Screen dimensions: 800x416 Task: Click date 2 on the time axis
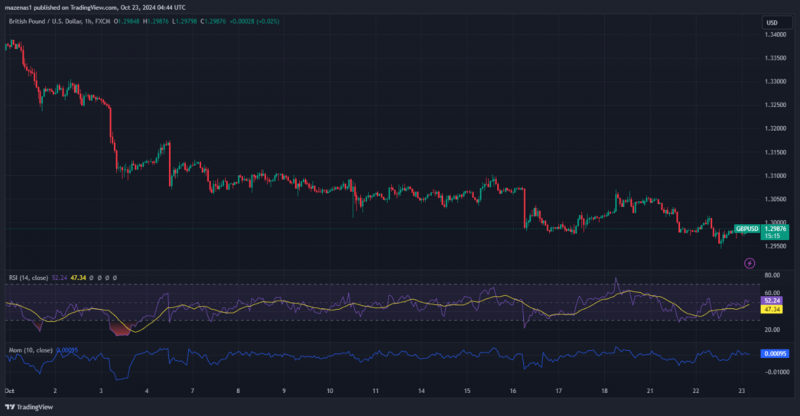(x=55, y=391)
